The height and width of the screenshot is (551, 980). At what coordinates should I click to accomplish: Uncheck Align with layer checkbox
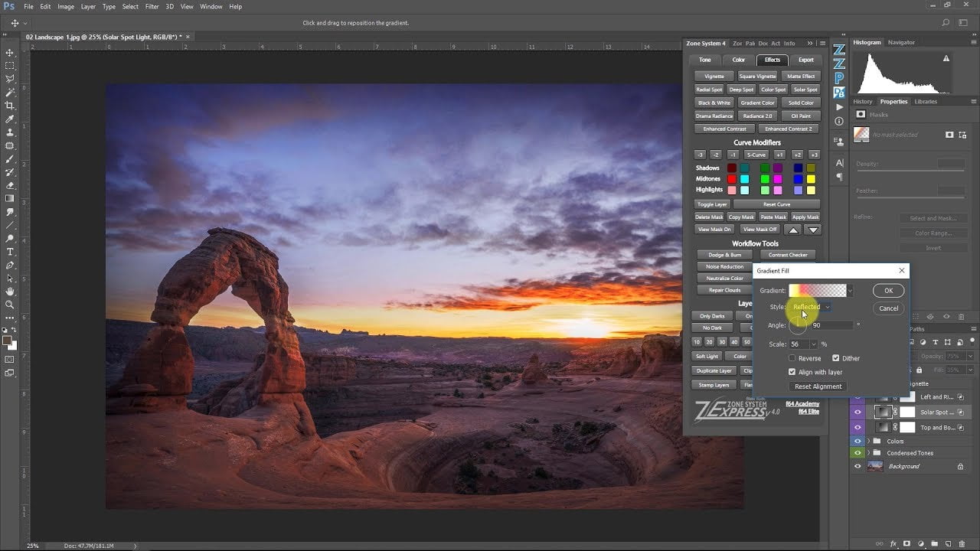pyautogui.click(x=792, y=372)
